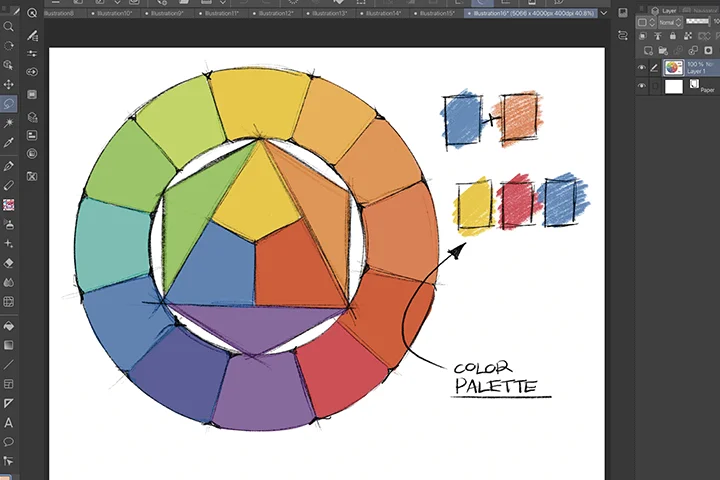Viewport: 720px width, 480px height.
Task: Select the Lasso selection tool
Action: [x=8, y=104]
